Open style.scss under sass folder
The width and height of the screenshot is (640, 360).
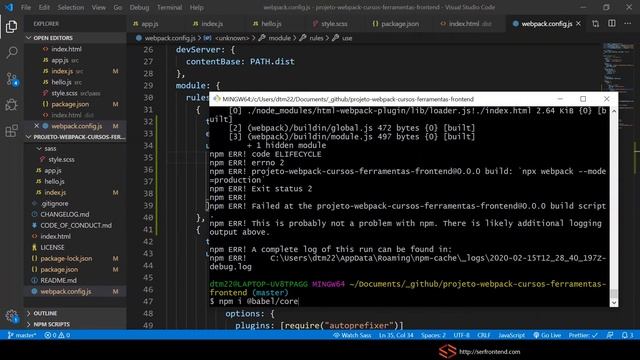click(61, 160)
